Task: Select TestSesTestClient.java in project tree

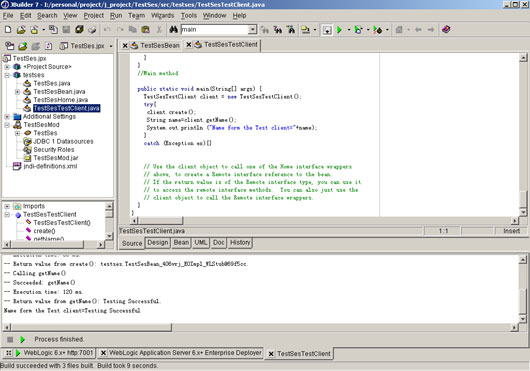Action: point(67,108)
